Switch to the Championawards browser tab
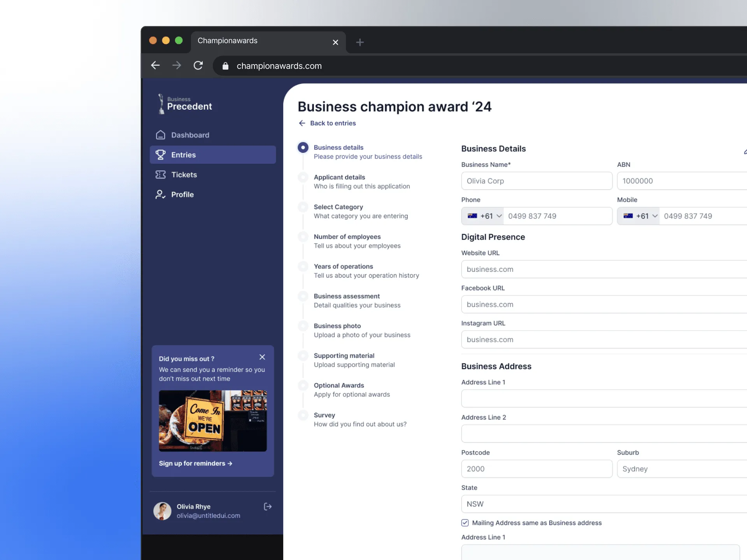The image size is (747, 560). [x=227, y=40]
